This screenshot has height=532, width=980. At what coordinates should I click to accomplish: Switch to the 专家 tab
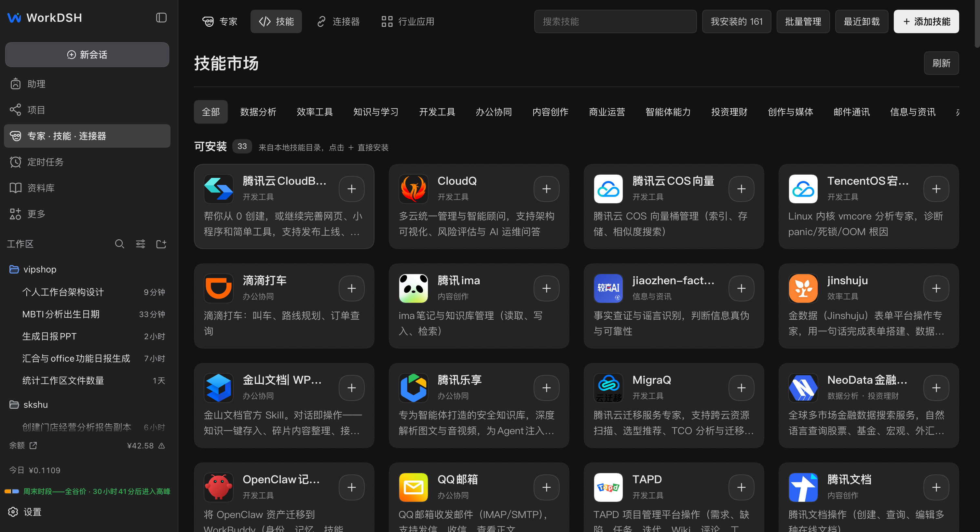pyautogui.click(x=220, y=21)
